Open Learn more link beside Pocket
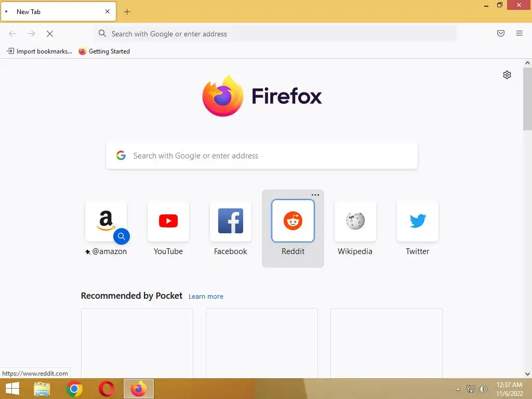The image size is (532, 399). (x=206, y=297)
